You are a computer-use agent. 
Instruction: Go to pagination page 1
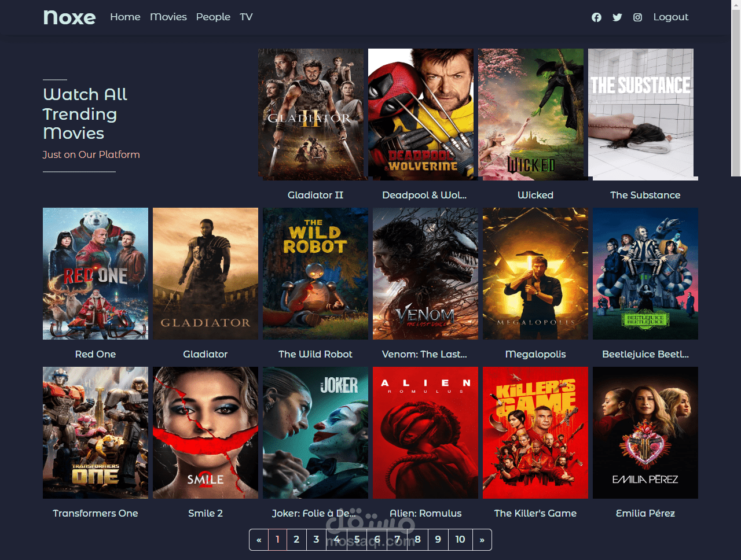coord(277,540)
